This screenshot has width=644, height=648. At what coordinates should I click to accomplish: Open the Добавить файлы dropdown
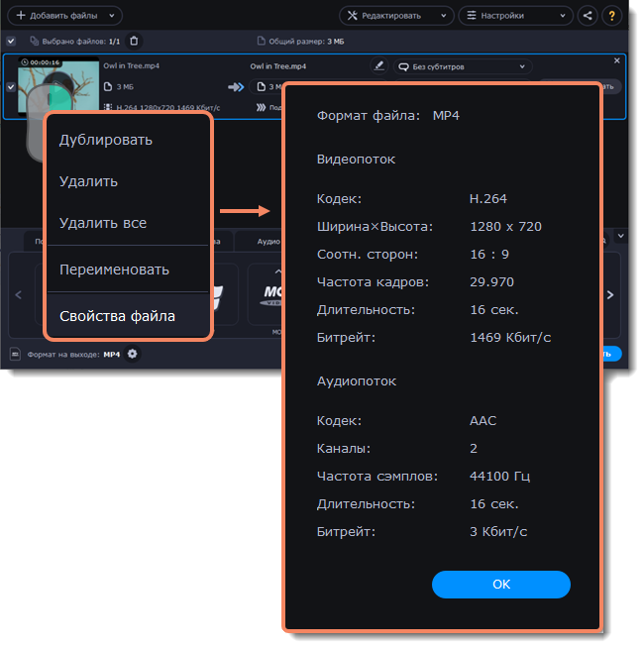point(64,16)
